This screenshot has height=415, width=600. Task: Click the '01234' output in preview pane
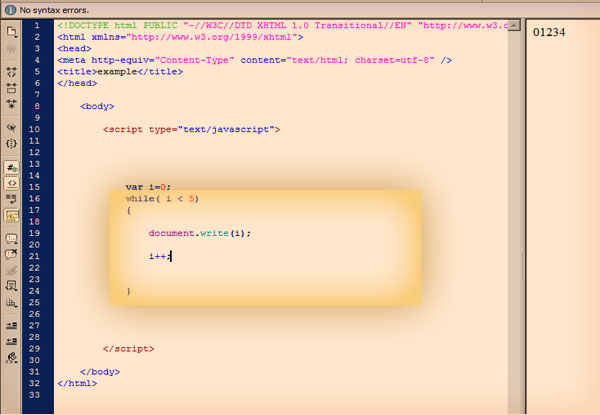(549, 32)
